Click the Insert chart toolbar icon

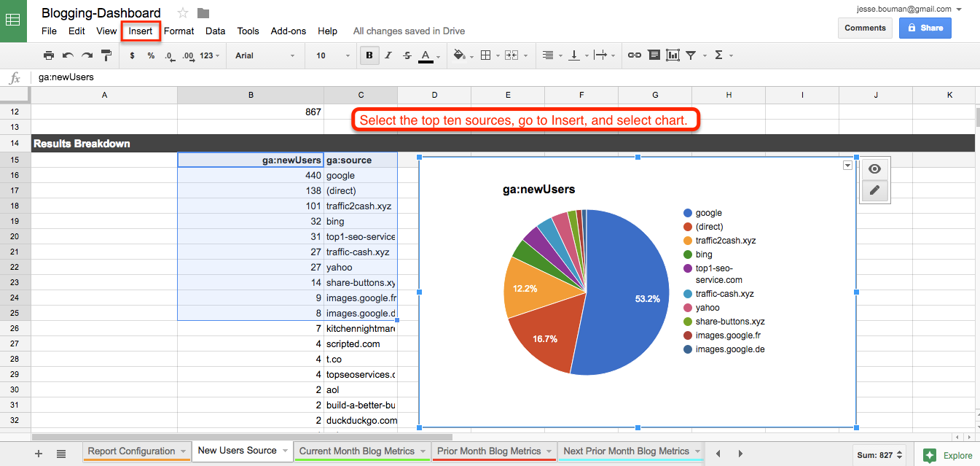coord(673,55)
